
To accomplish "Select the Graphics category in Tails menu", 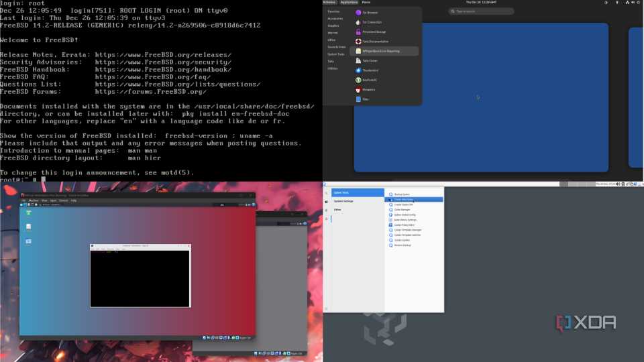I will click(333, 26).
